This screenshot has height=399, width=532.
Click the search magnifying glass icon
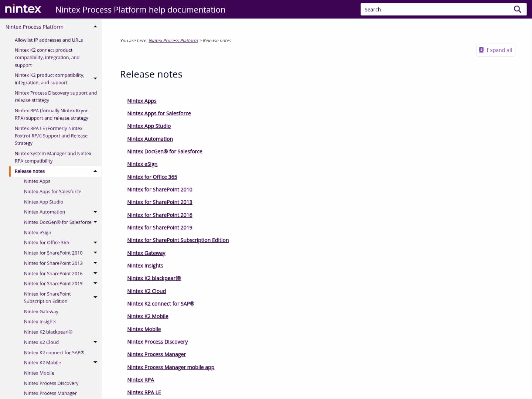(517, 9)
